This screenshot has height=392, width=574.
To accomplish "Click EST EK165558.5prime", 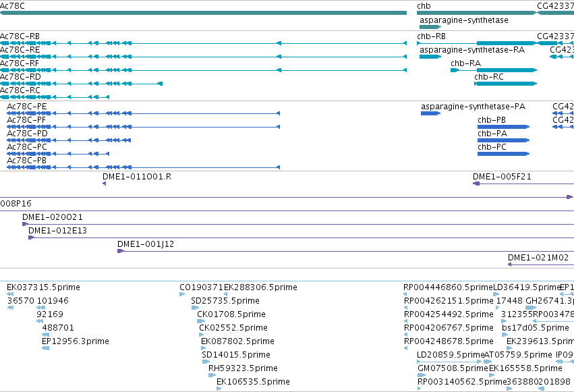I will 492,375.
